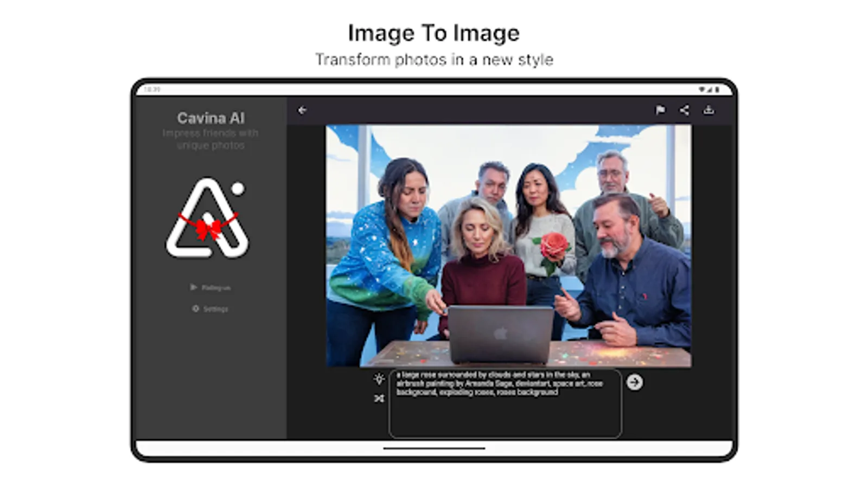The image size is (868, 488).
Task: Go back using the left arrow
Action: pyautogui.click(x=302, y=110)
